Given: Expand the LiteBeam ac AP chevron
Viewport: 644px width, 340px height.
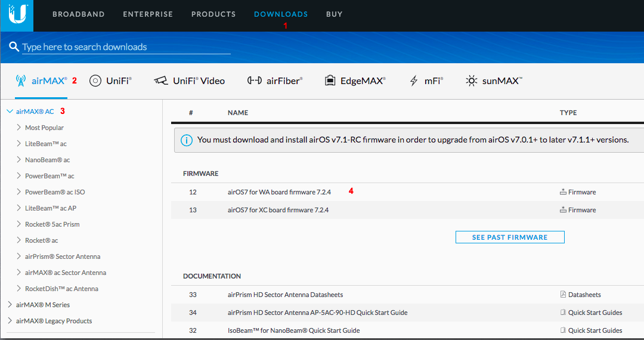Looking at the screenshot, I should tap(19, 208).
